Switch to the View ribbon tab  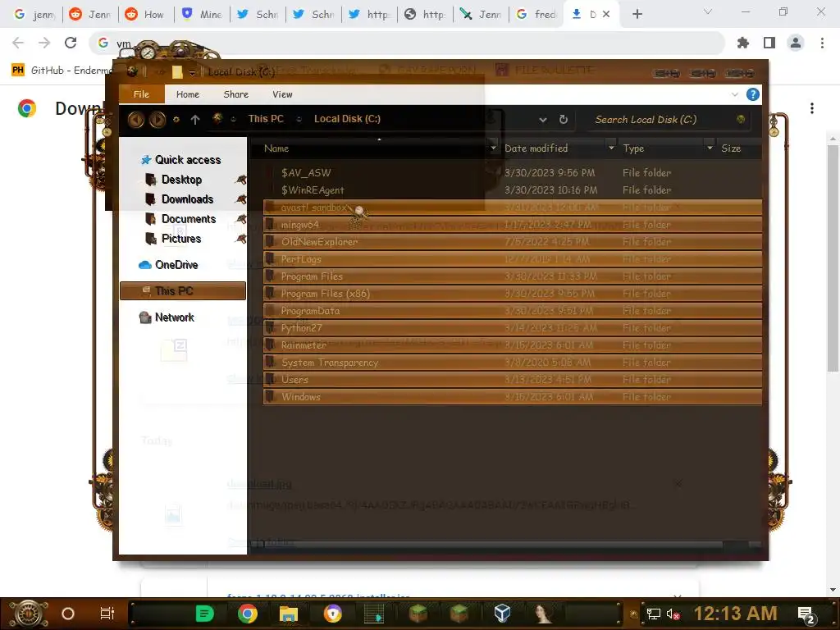282,94
